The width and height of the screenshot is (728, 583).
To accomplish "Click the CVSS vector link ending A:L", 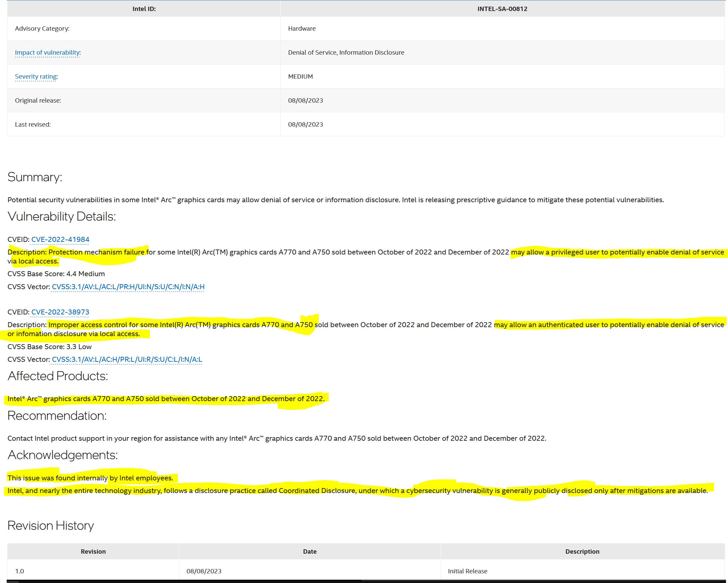I will point(127,359).
